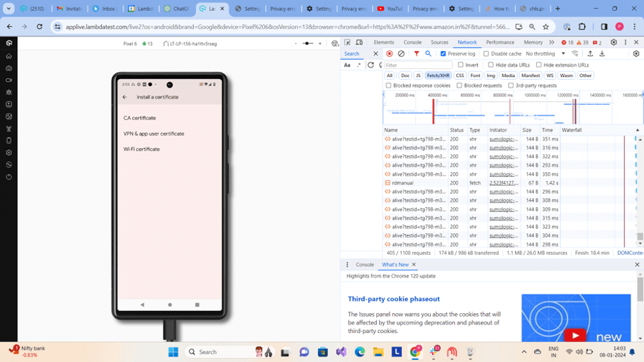Enable the Disable cache checkbox
This screenshot has width=644, height=362.
pyautogui.click(x=486, y=54)
